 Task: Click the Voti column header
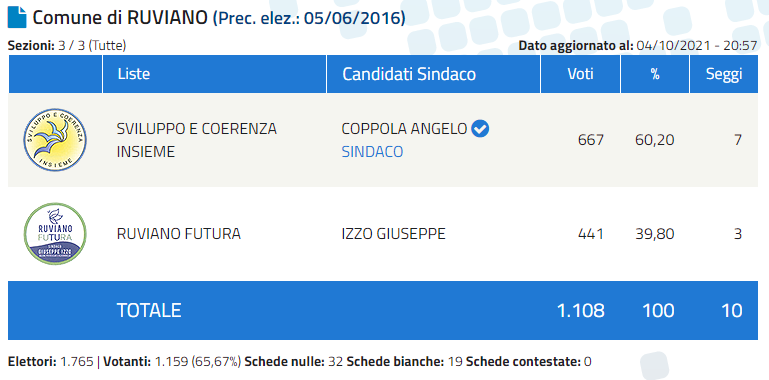pos(581,74)
